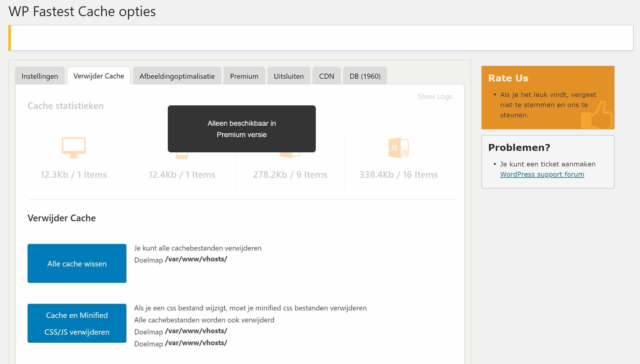Screen dimensions: 640x364
Task: Click the JS files cache icon
Action: [399, 148]
